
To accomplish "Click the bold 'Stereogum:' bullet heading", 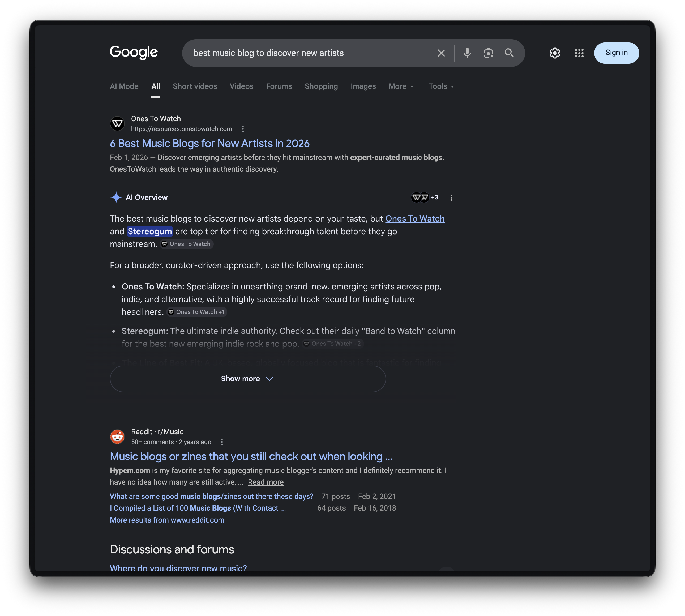I will click(145, 331).
